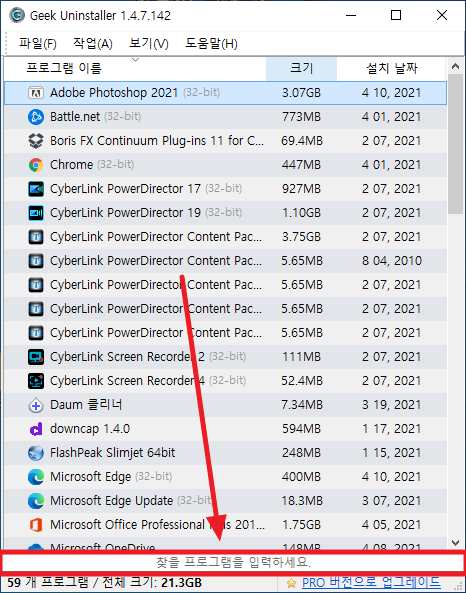Click the 59 개 프로그램 status text

[x=48, y=582]
